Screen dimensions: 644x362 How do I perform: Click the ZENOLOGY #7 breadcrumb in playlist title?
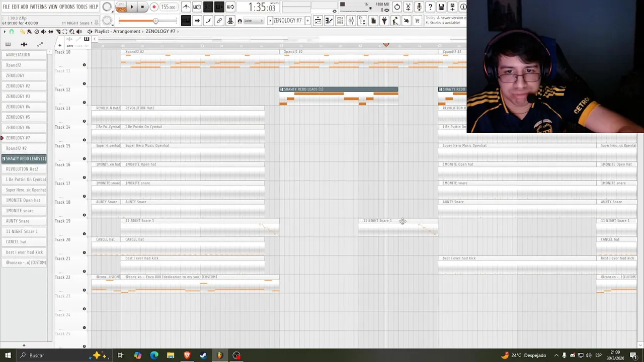point(160,31)
